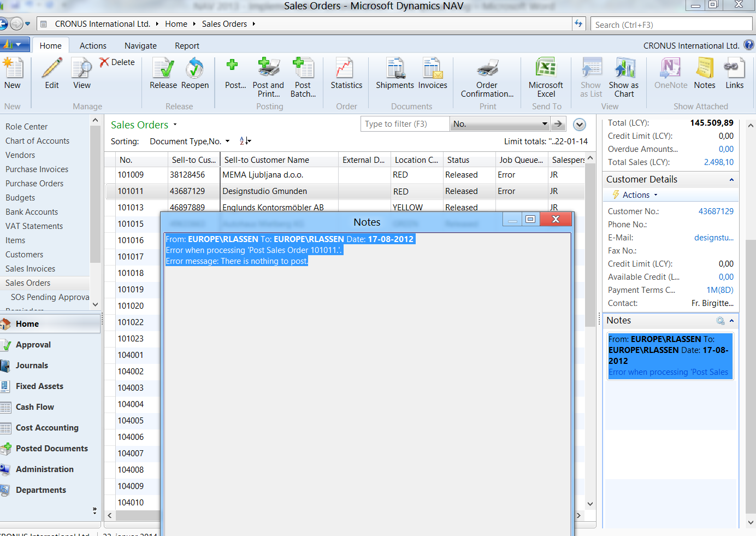Toggle the sort order A-Z button
The height and width of the screenshot is (536, 756).
[x=245, y=141]
